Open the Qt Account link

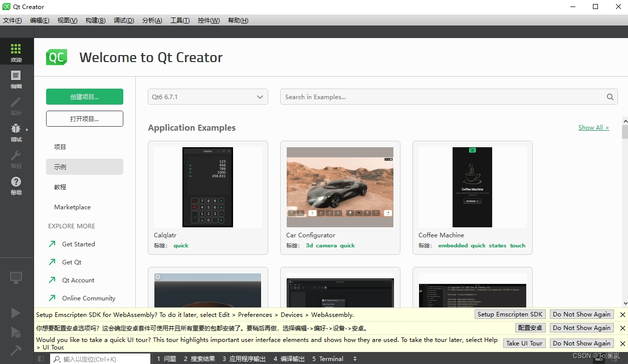tap(78, 280)
